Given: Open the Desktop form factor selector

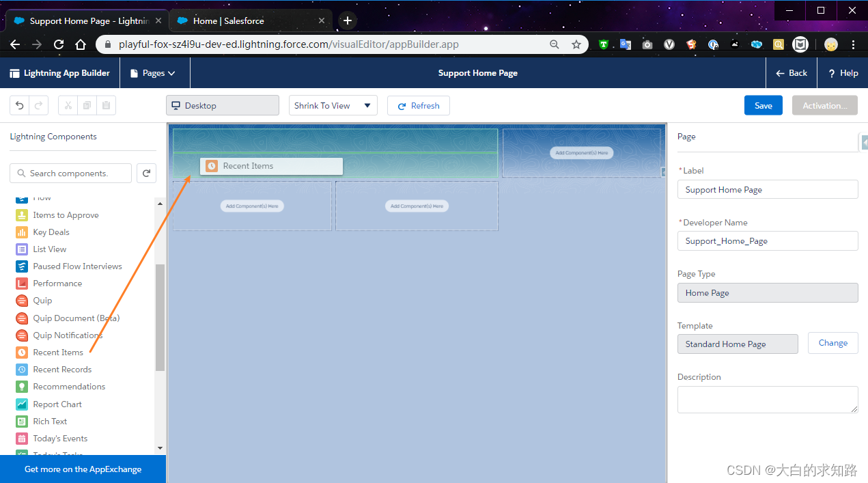Looking at the screenshot, I should point(223,105).
